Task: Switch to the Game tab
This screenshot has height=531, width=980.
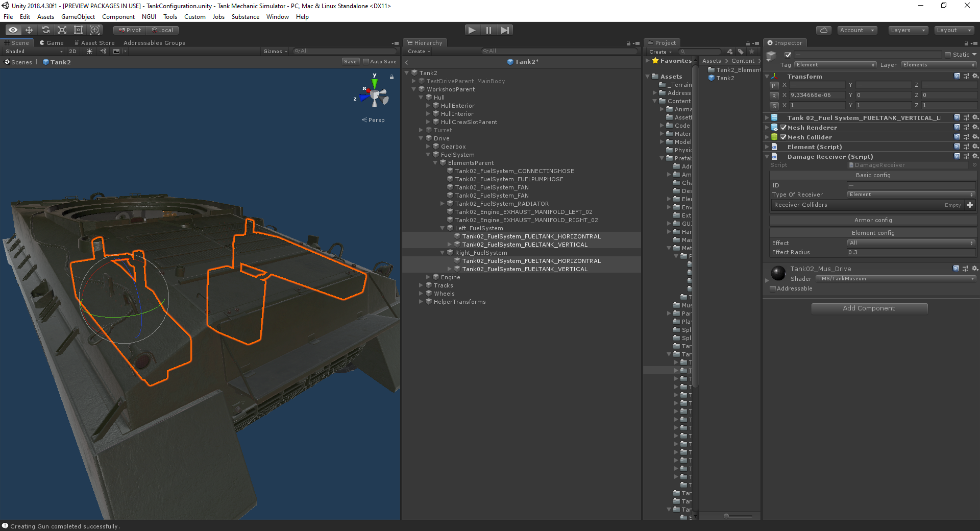Action: point(52,43)
